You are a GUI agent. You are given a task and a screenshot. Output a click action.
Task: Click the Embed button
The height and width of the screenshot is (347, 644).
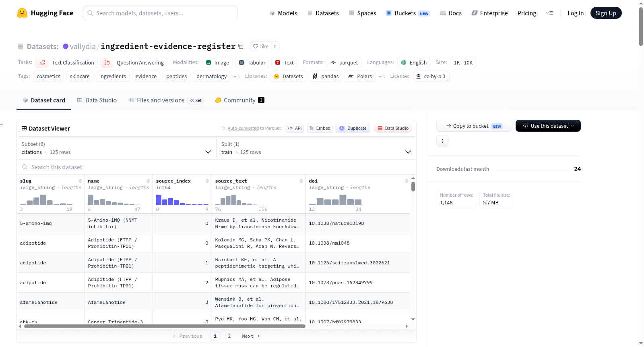point(320,128)
